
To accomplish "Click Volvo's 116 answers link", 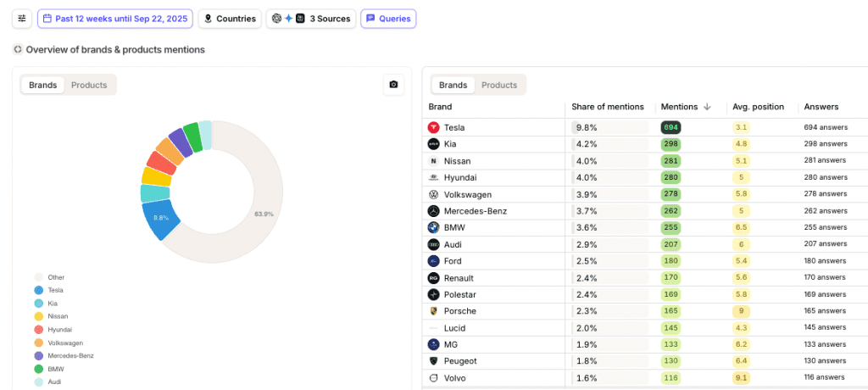I will pos(824,377).
